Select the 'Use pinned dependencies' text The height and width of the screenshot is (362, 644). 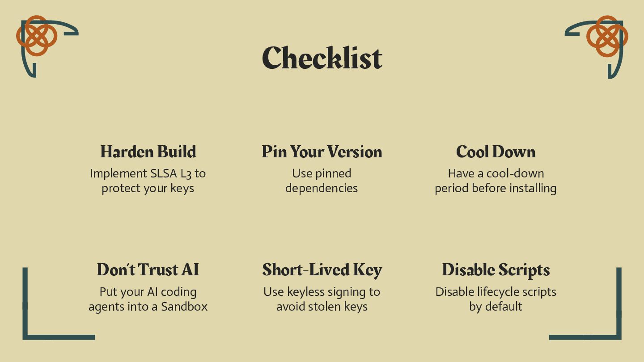coord(322,181)
